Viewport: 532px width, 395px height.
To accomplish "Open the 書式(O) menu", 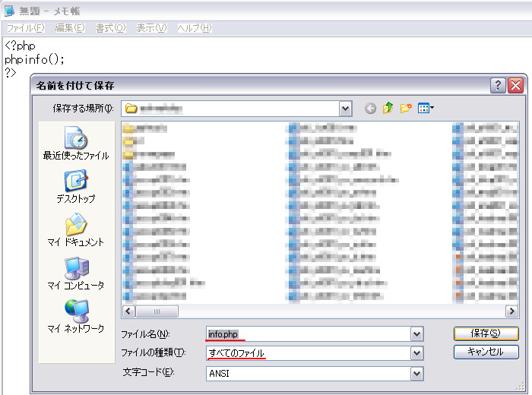I will click(x=110, y=28).
